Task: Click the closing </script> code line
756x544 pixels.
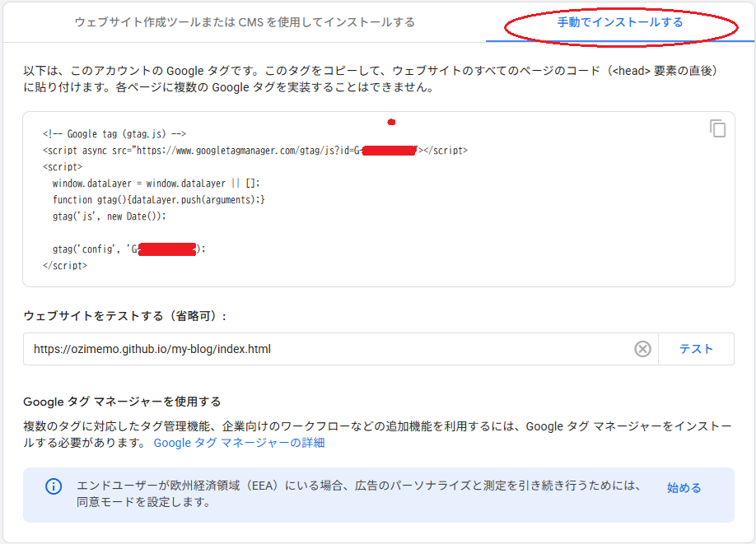Action: (x=65, y=266)
